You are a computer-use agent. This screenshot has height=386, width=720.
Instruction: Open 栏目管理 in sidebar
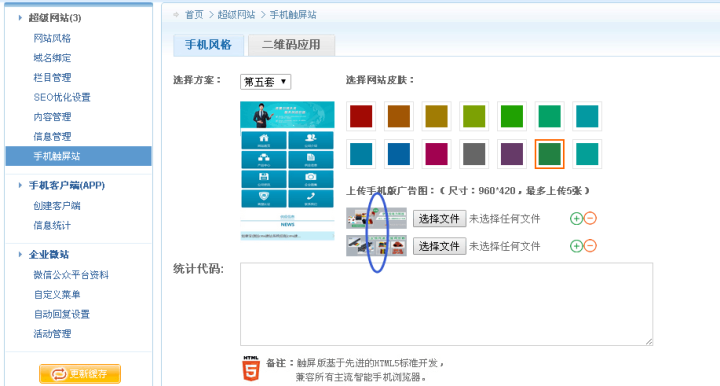pos(52,78)
